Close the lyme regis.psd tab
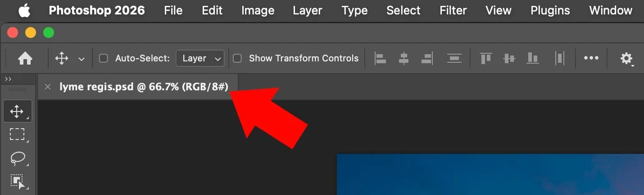The height and width of the screenshot is (195, 644). click(x=48, y=87)
